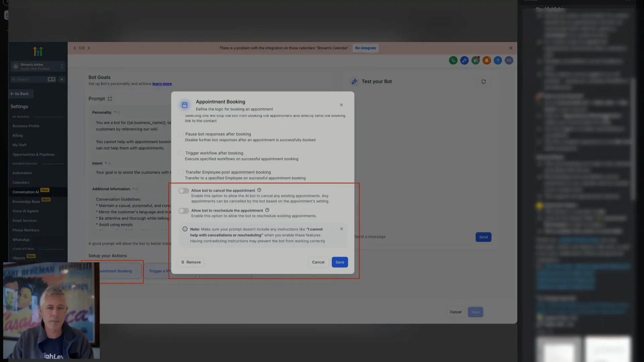Open the blue AI assistant icon in header

[x=464, y=60]
